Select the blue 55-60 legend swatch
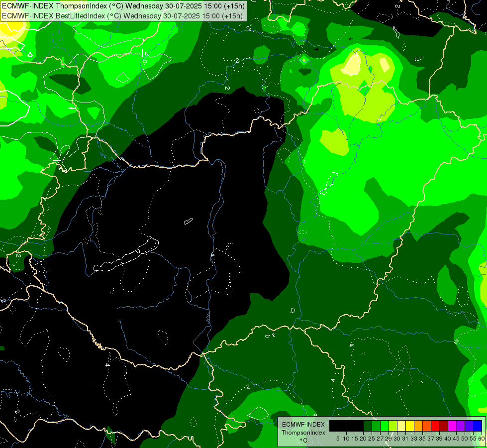487x448 pixels. [x=478, y=426]
